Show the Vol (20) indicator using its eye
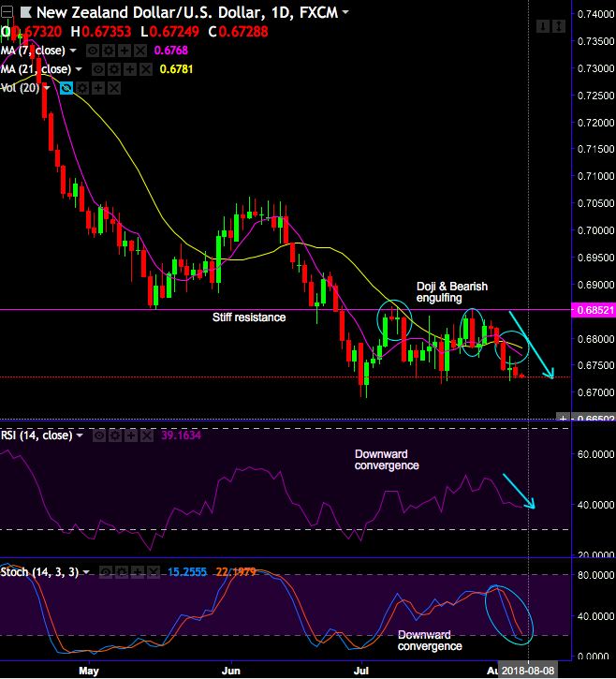 pos(66,88)
